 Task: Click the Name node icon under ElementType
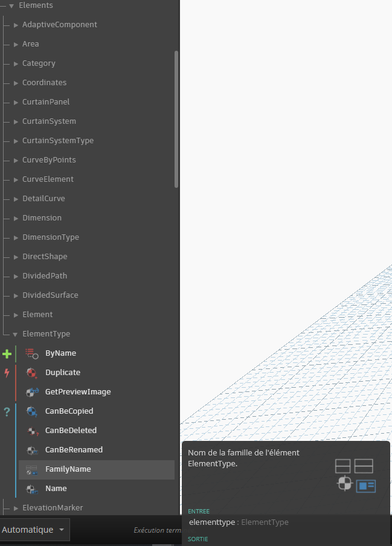pyautogui.click(x=32, y=489)
